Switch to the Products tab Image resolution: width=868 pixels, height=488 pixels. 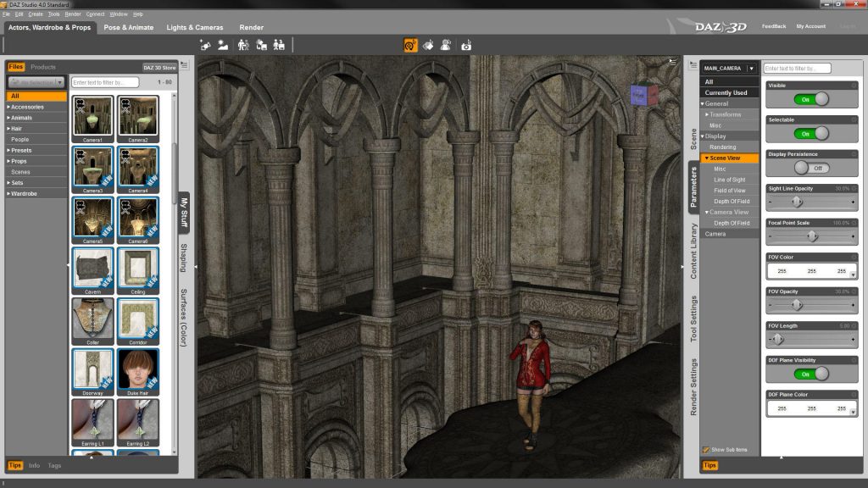tap(43, 67)
